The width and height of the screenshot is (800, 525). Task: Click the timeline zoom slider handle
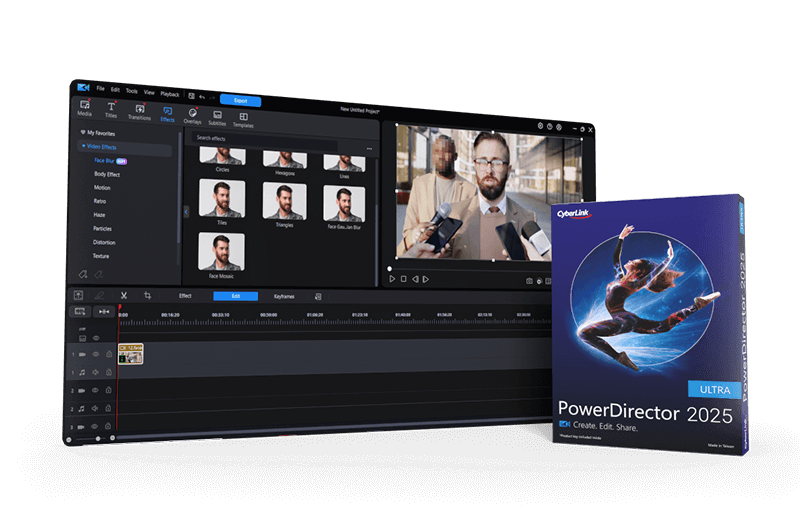tap(98, 439)
